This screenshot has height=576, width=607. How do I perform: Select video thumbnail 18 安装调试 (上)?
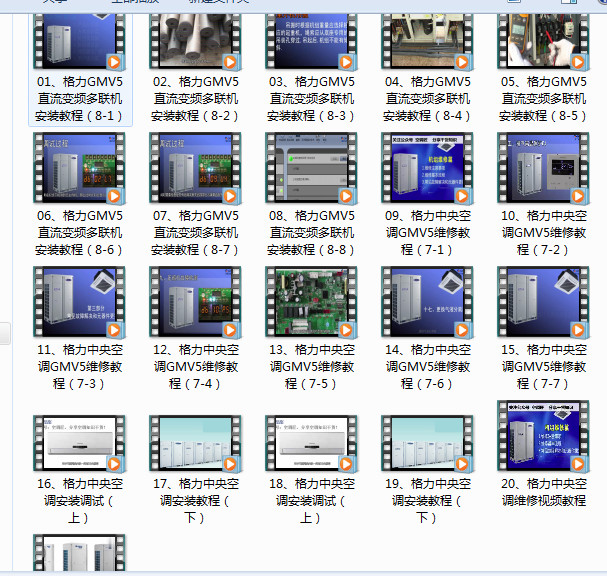pos(311,444)
